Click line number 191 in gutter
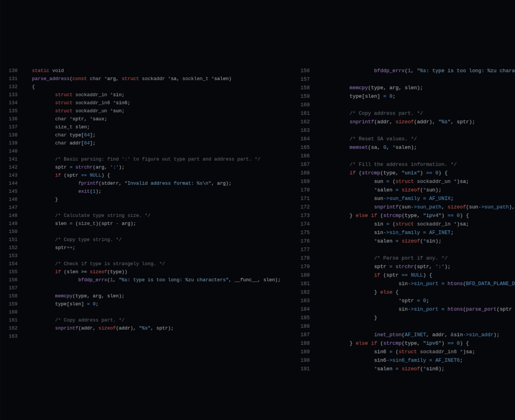This screenshot has height=420, width=515. tap(305, 369)
